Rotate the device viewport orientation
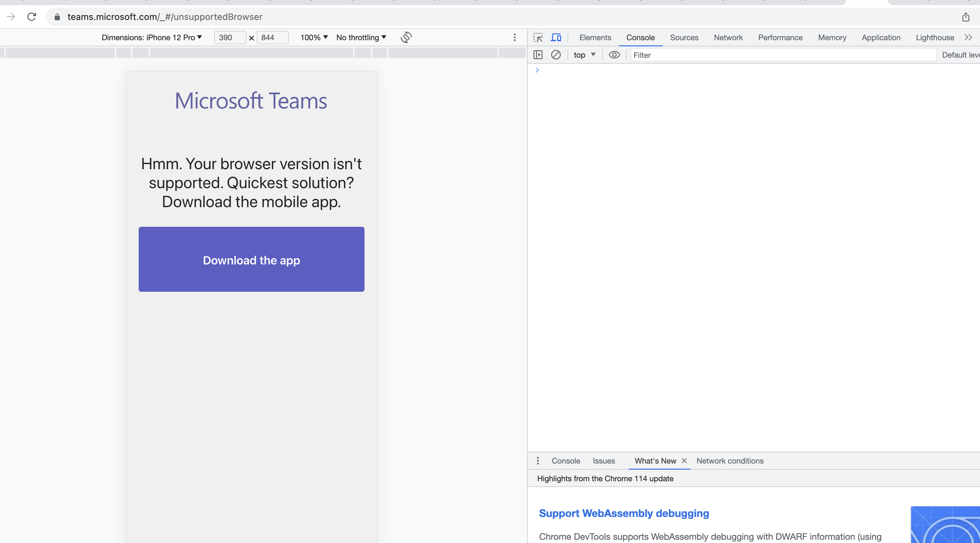980x543 pixels. pyautogui.click(x=405, y=37)
